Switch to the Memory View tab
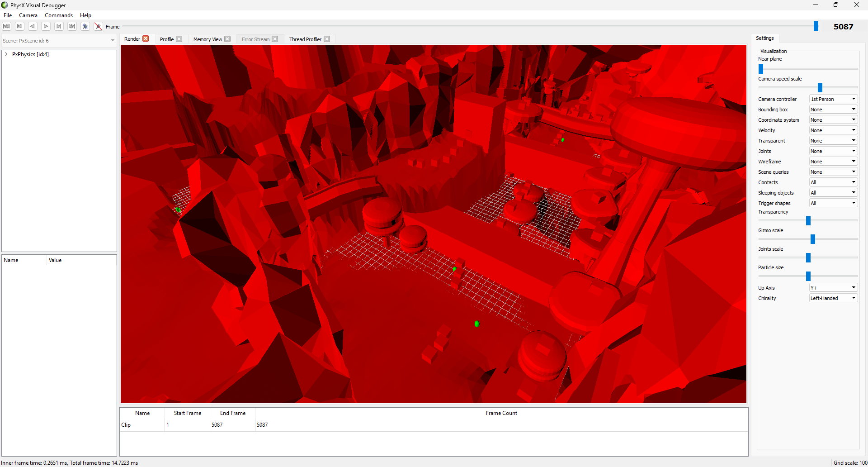868x467 pixels. coord(208,39)
